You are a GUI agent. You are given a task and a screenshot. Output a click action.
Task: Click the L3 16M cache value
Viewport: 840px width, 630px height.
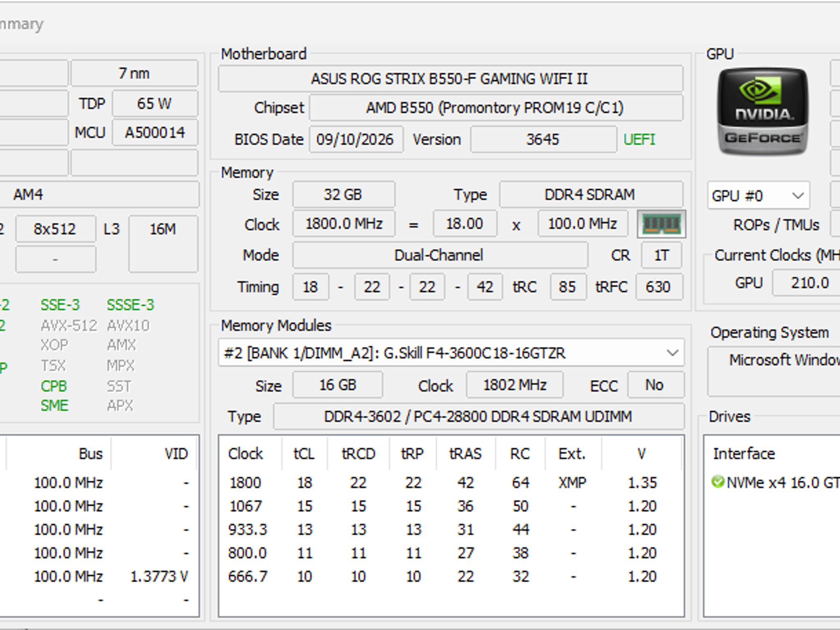point(163,244)
